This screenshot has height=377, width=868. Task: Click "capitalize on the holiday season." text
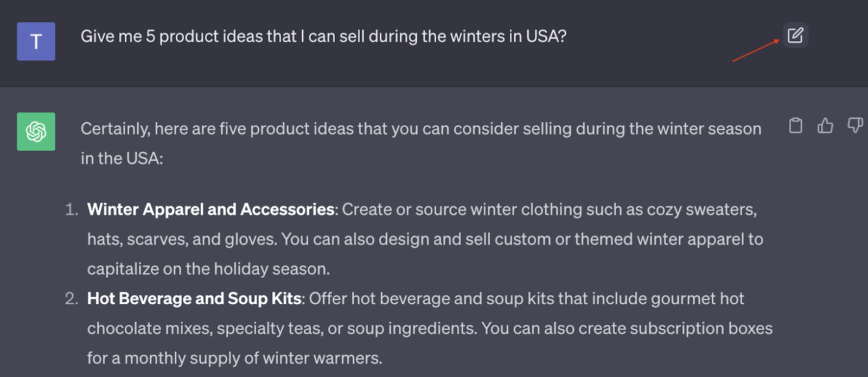208,269
